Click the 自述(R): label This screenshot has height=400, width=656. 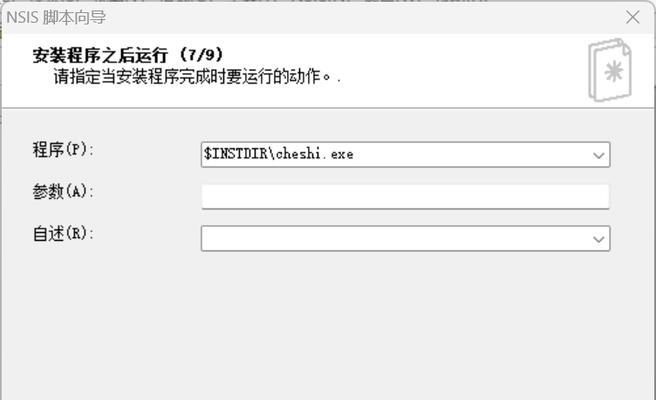[63, 233]
